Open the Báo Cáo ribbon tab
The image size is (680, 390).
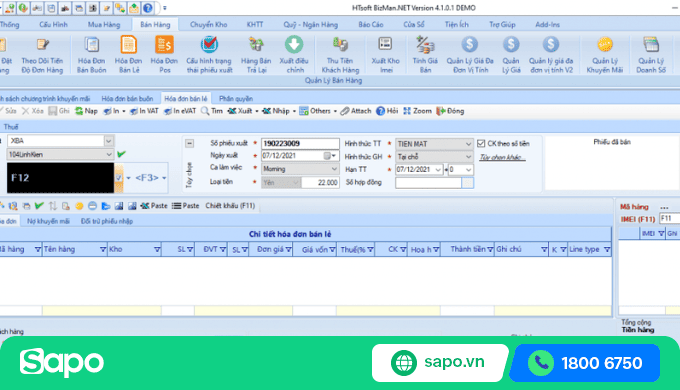pos(371,24)
